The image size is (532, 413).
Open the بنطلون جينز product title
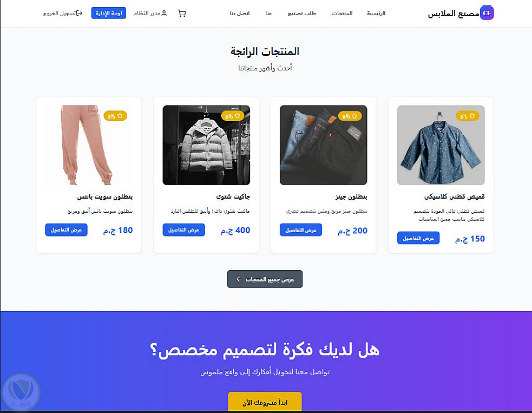click(351, 196)
